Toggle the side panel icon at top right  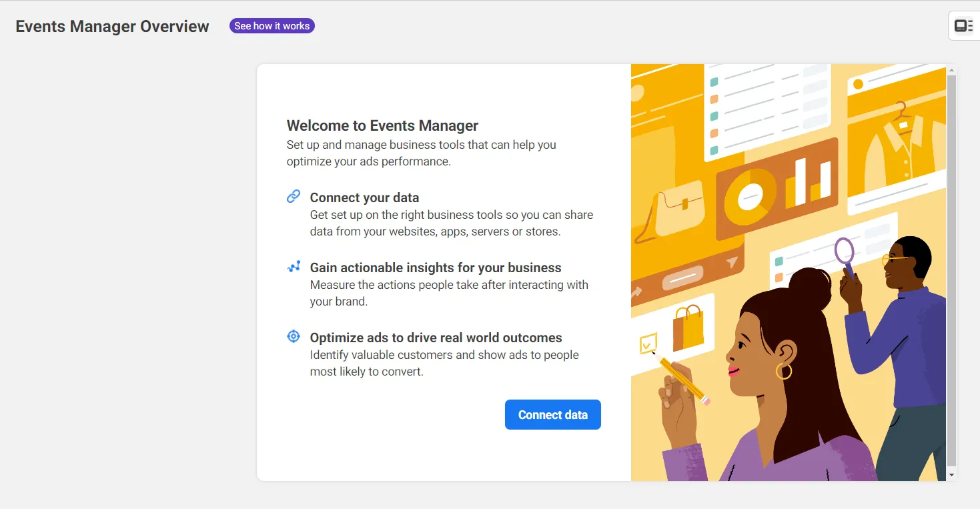963,26
